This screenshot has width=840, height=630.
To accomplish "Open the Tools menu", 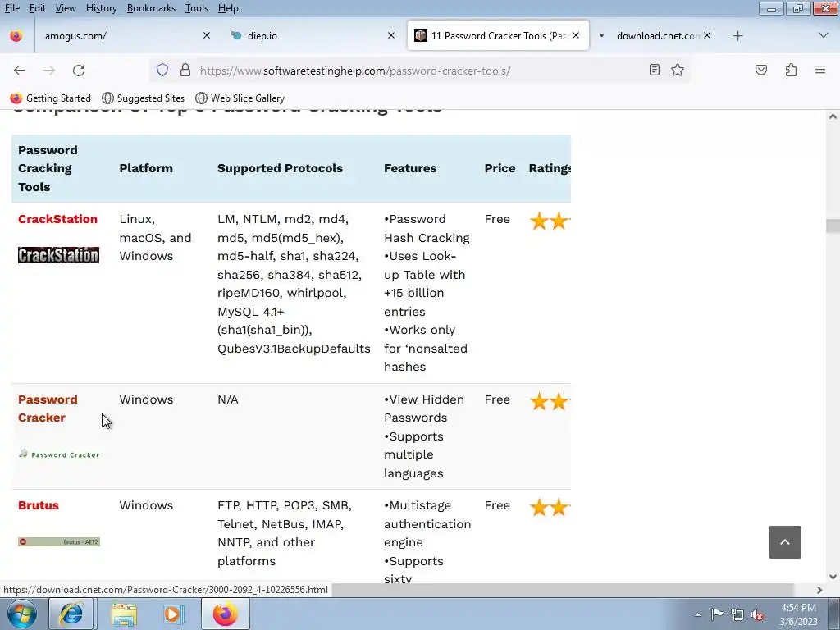I will 197,8.
